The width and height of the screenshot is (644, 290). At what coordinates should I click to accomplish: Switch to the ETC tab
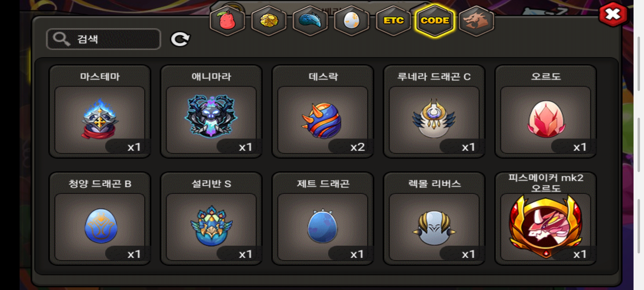[393, 20]
